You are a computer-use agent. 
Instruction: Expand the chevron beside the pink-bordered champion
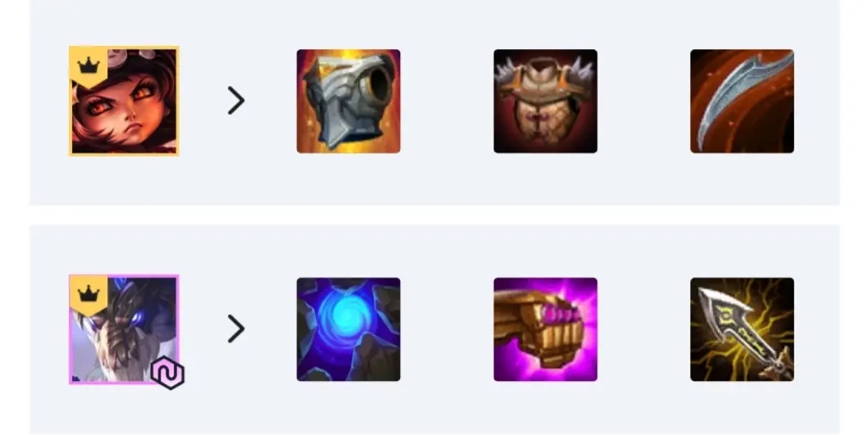coord(236,329)
